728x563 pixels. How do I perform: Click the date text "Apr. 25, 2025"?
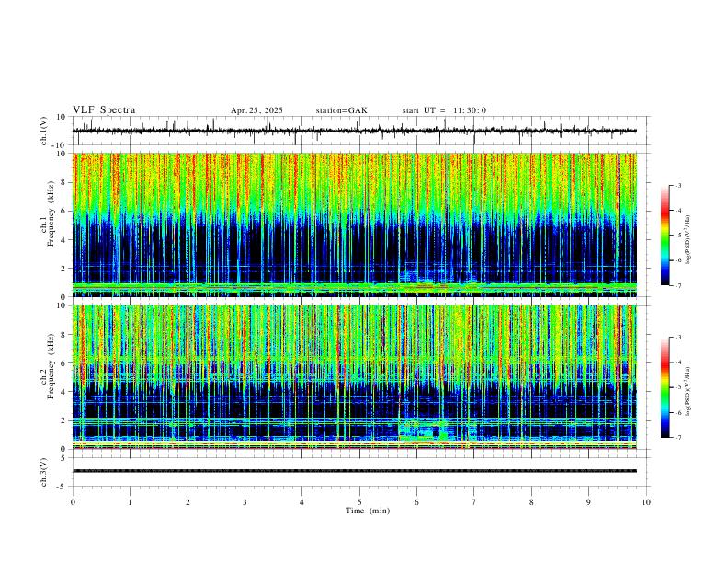[256, 110]
